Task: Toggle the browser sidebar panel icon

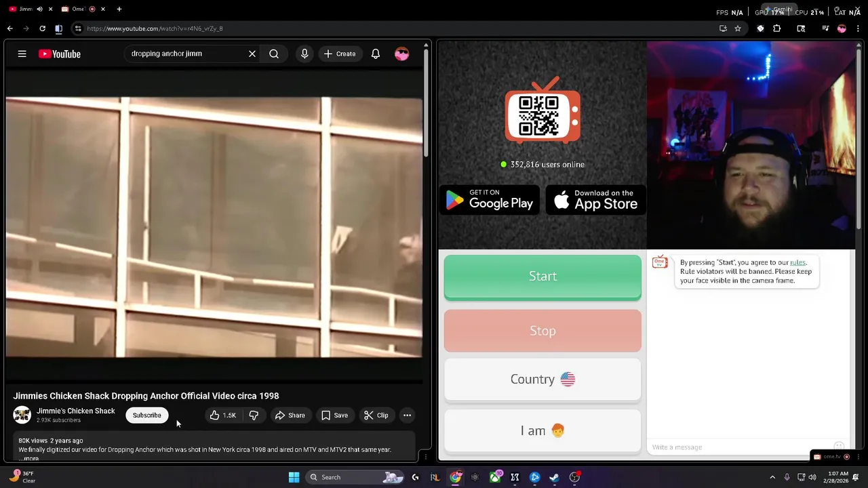Action: coord(58,28)
